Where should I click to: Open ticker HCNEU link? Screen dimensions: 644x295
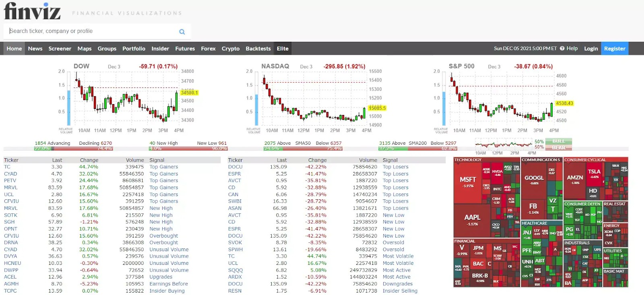(12, 263)
